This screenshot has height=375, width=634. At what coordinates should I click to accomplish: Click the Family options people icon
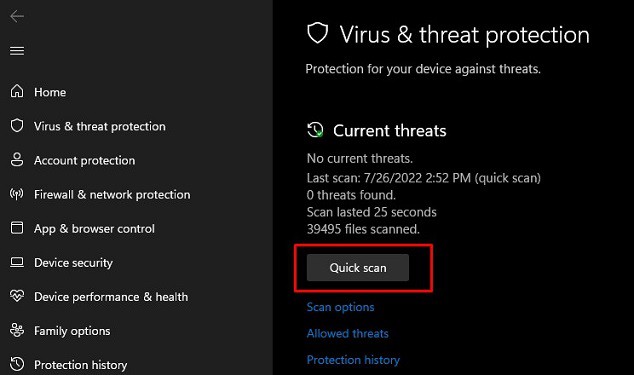(x=17, y=331)
